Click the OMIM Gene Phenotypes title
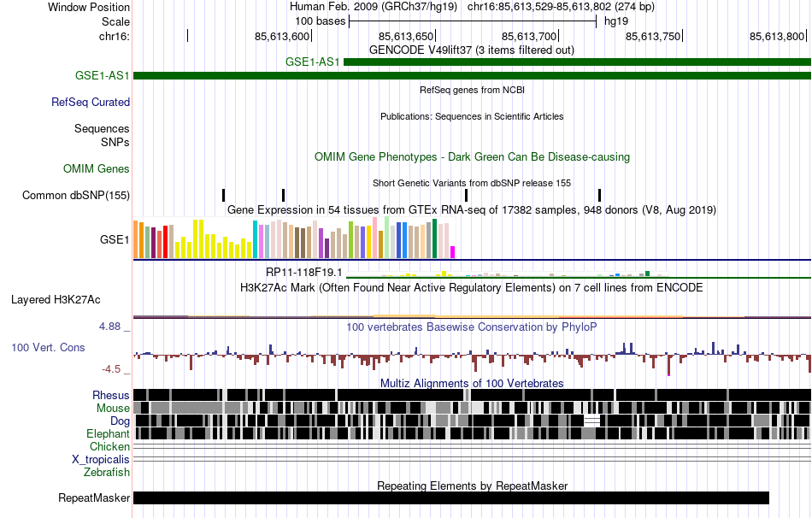The height and width of the screenshot is (518, 812). pos(473,157)
